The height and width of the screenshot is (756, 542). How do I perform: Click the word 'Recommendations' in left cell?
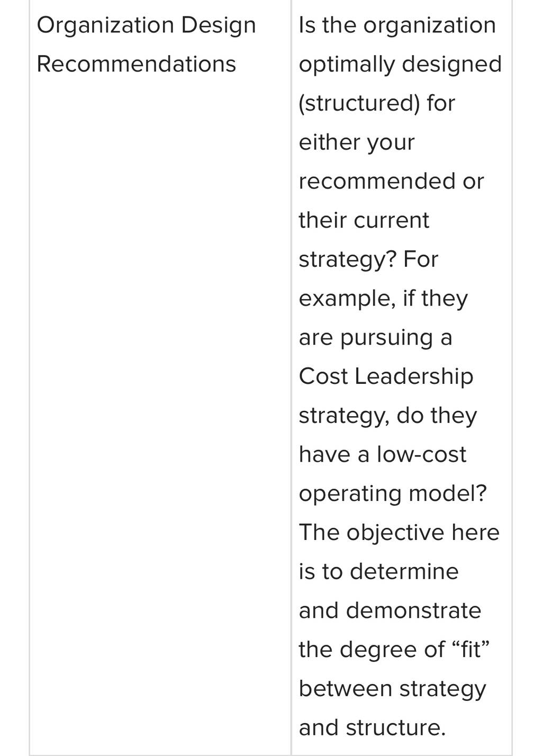pos(136,64)
